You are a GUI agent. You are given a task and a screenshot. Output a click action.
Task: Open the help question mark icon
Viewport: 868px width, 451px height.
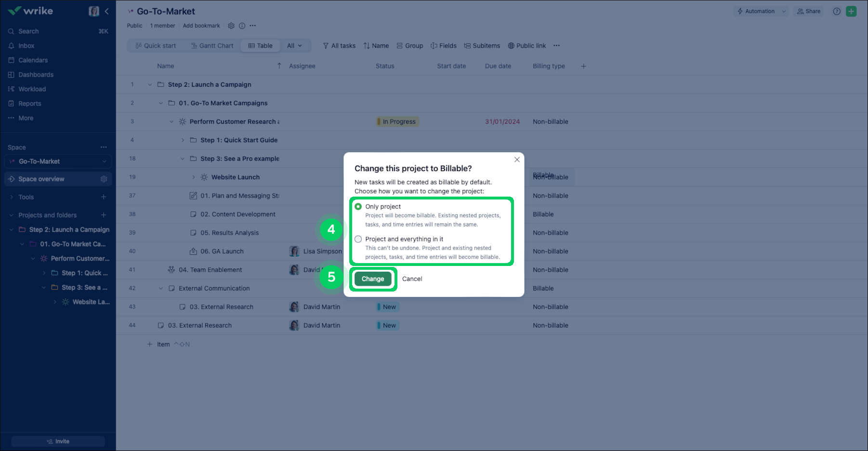(x=837, y=11)
